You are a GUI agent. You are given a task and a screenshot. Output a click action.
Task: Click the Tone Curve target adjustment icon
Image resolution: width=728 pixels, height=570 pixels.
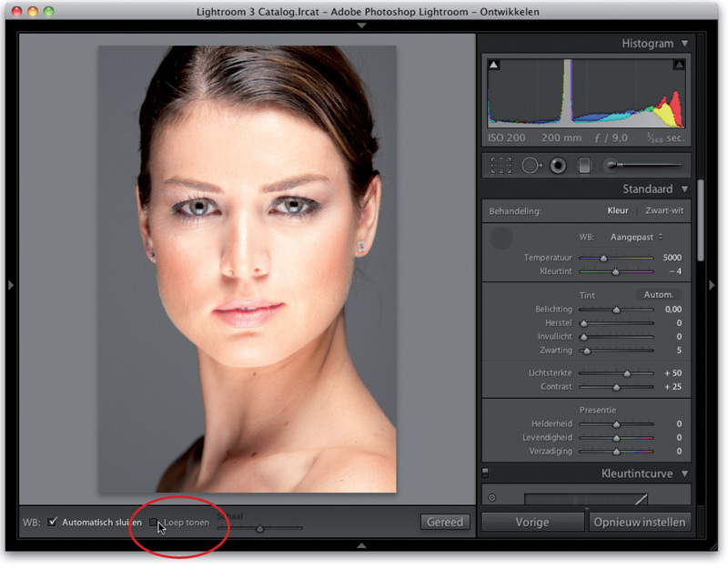tap(492, 497)
